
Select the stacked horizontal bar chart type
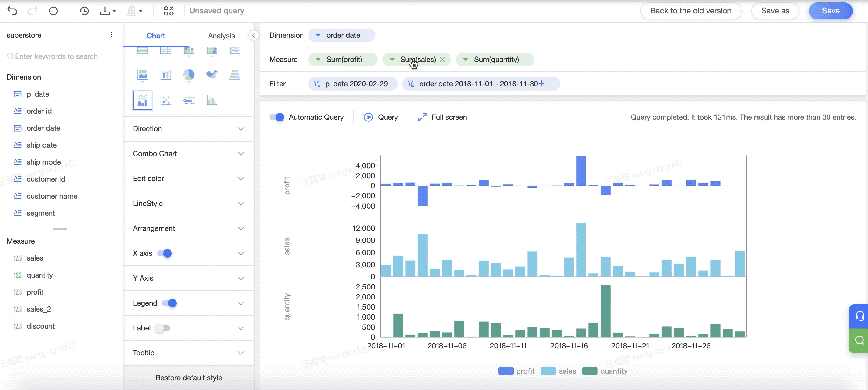[212, 51]
